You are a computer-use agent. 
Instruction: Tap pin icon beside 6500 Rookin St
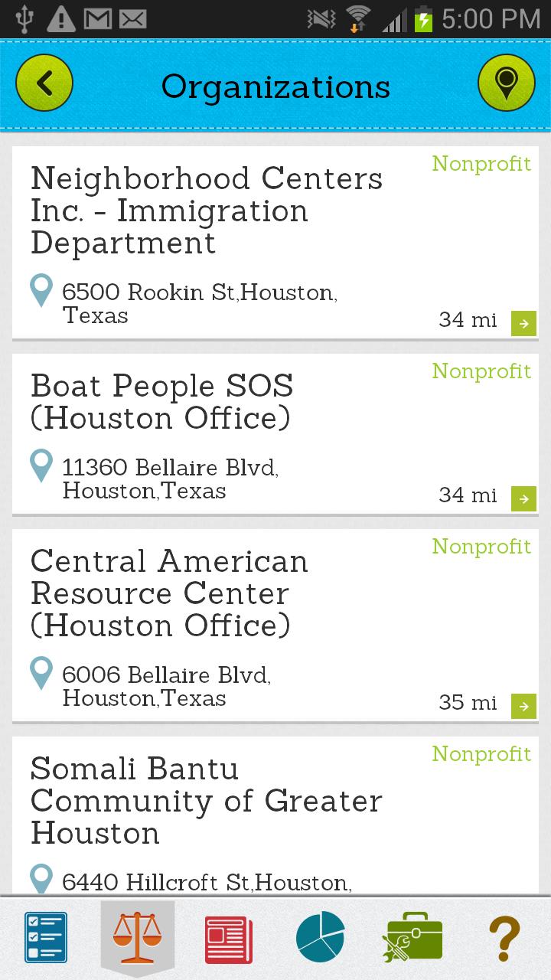tap(41, 292)
